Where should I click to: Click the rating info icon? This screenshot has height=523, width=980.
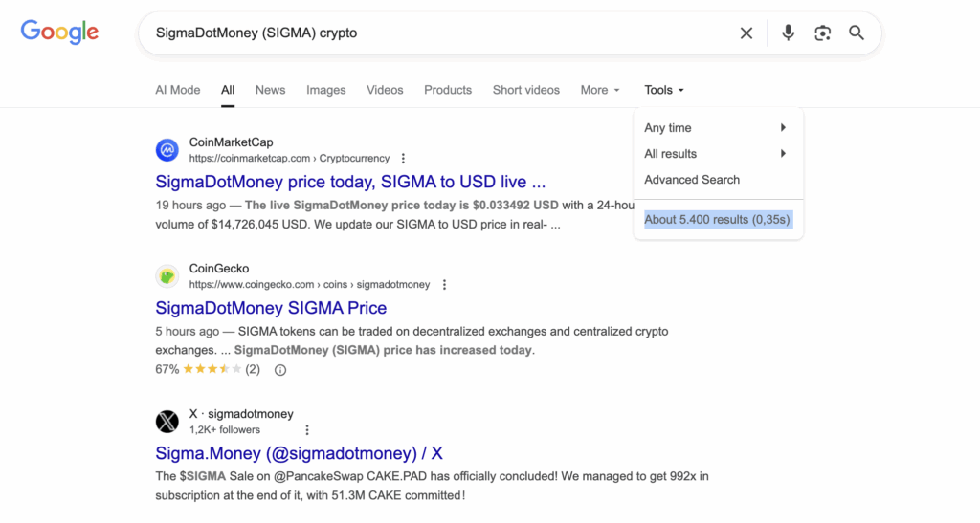click(280, 370)
